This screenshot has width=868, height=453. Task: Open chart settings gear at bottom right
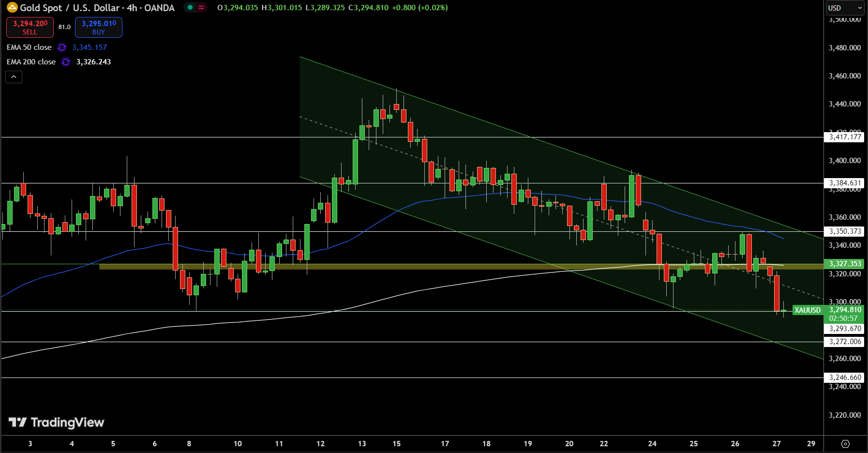tap(845, 444)
